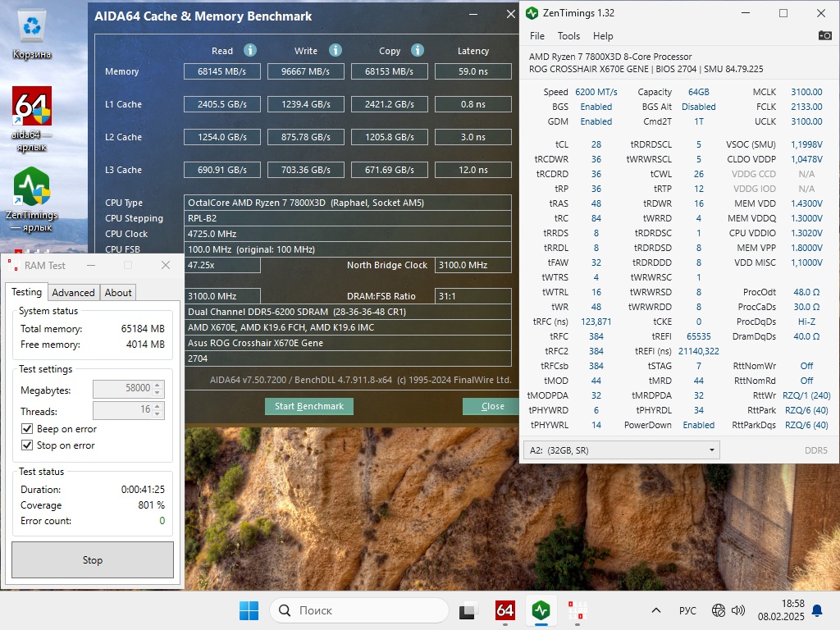Click Dual Channel DDR5-6200 SDRAM field
The height and width of the screenshot is (630, 840).
click(x=347, y=312)
